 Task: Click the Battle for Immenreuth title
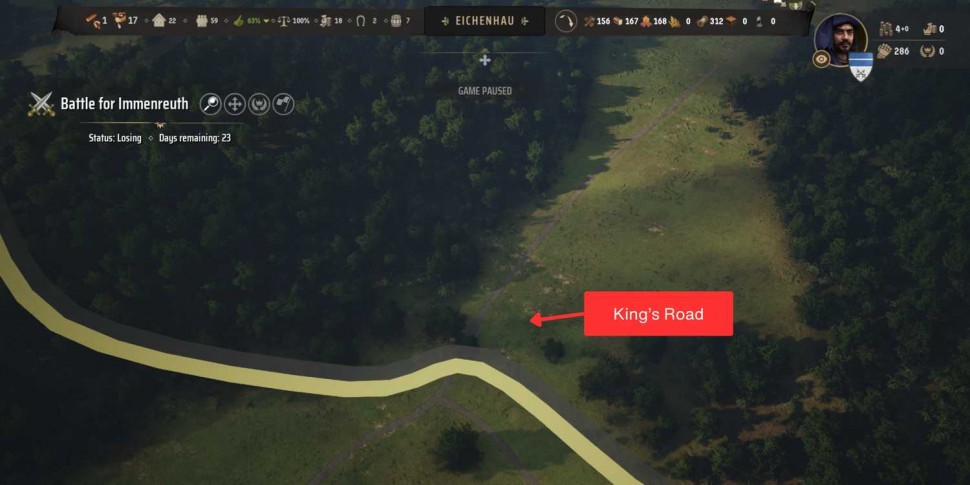tap(124, 103)
